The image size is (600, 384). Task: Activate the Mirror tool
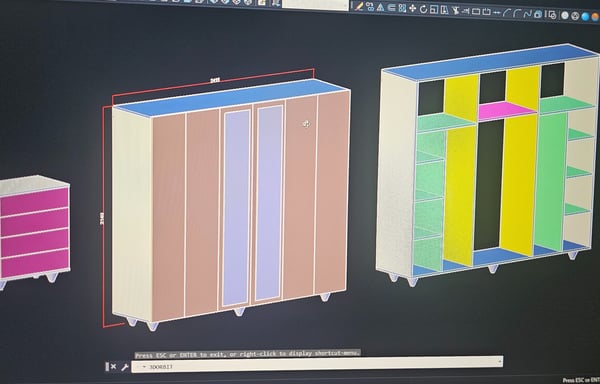point(380,7)
